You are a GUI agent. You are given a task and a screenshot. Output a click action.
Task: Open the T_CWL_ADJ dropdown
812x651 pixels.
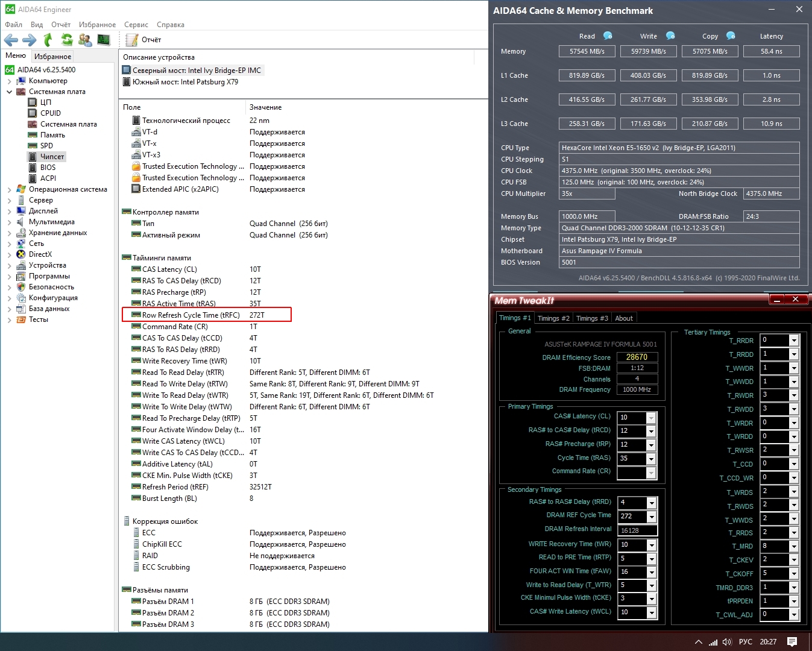794,615
